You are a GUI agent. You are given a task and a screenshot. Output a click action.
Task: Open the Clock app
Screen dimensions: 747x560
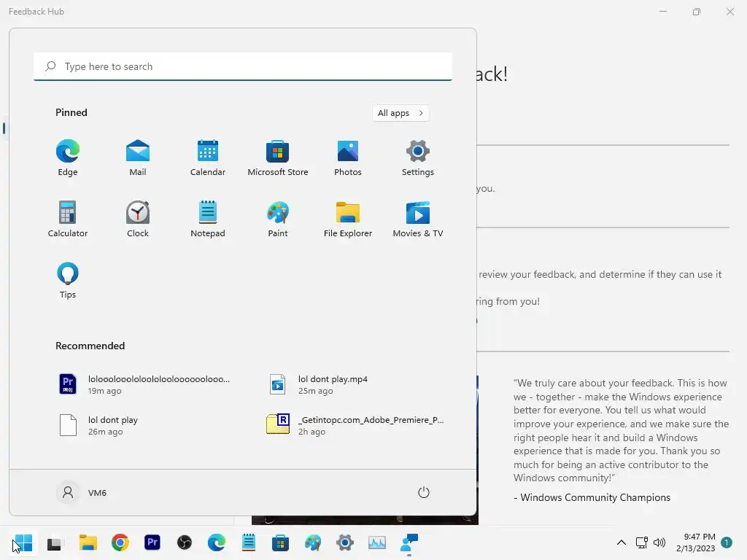(138, 219)
